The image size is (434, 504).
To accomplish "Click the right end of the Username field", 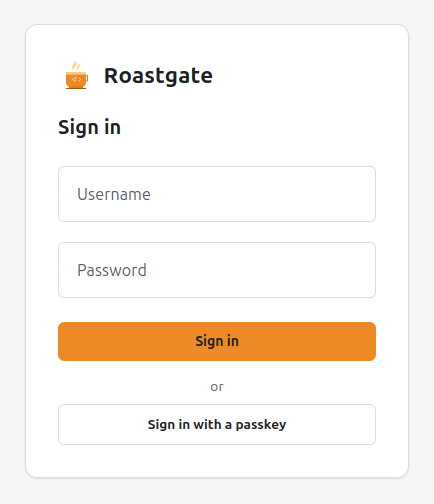I will pos(363,194).
